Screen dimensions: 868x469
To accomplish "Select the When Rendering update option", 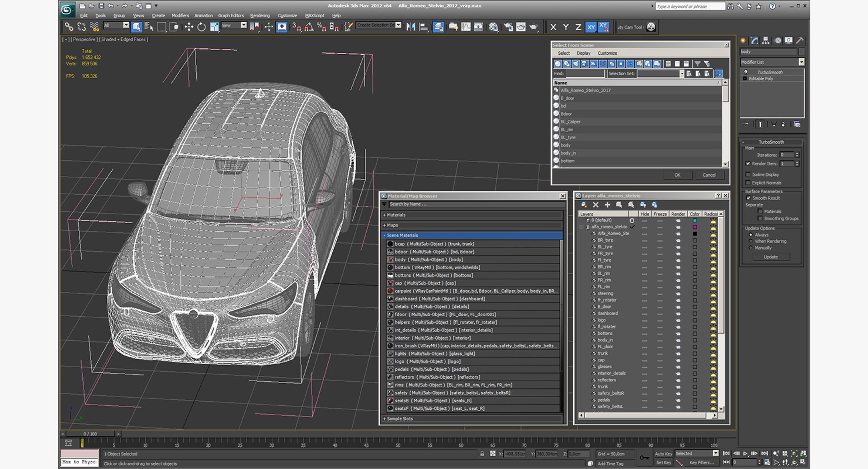I will click(750, 241).
